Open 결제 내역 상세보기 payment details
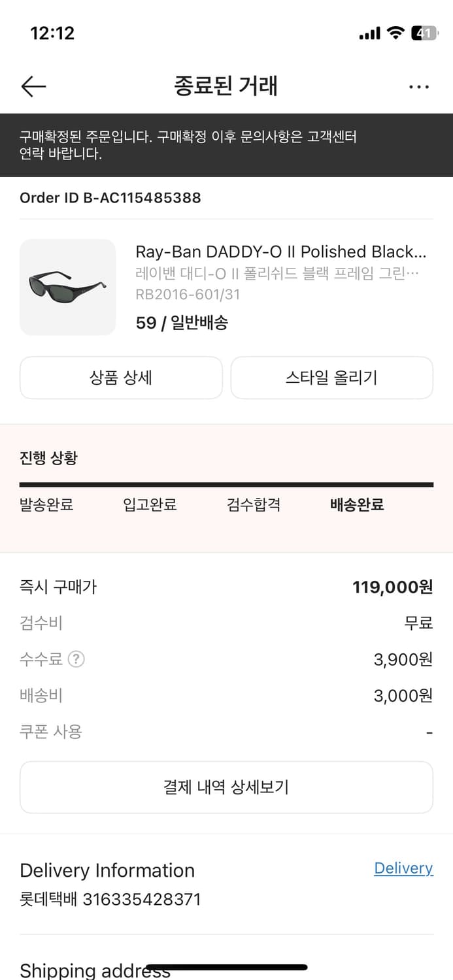 pyautogui.click(x=226, y=787)
